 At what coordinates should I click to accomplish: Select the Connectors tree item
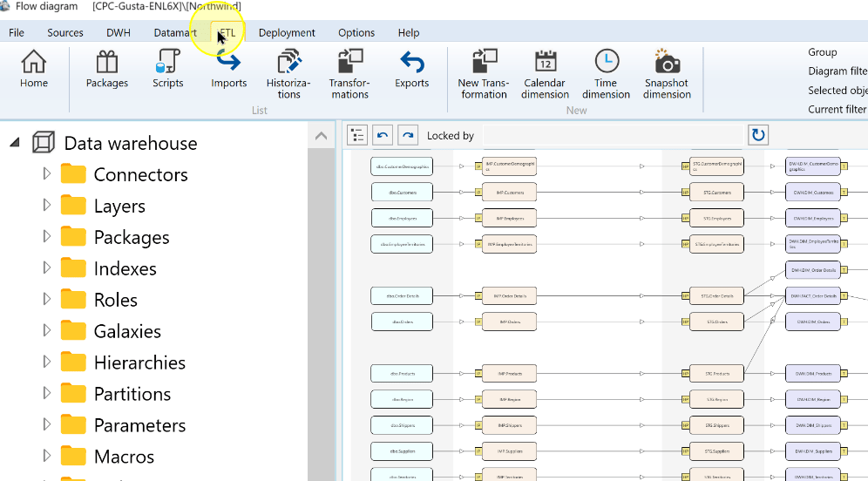(140, 174)
